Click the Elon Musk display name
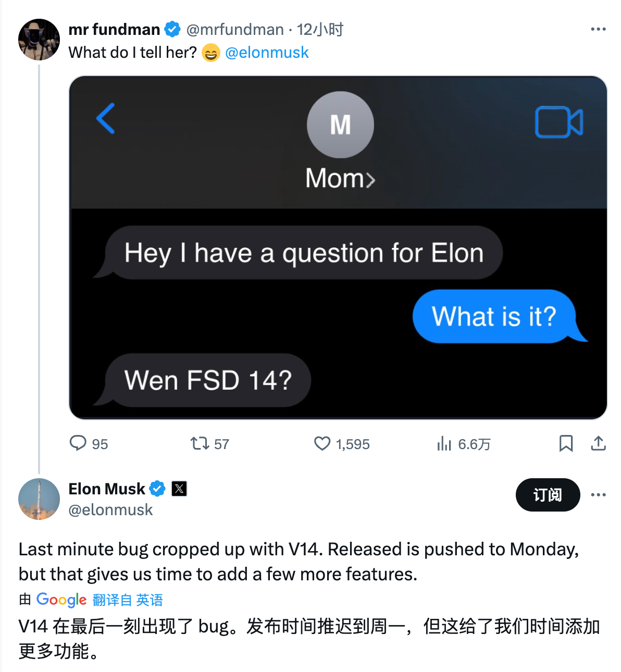The height and width of the screenshot is (672, 621). (107, 489)
